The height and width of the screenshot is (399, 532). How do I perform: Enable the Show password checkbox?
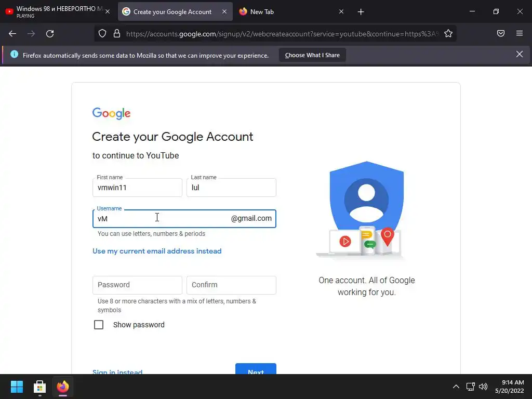click(99, 325)
